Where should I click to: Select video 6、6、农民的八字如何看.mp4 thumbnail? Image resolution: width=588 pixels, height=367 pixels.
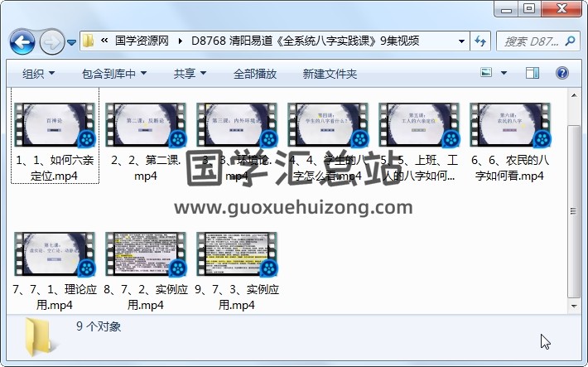pyautogui.click(x=510, y=124)
